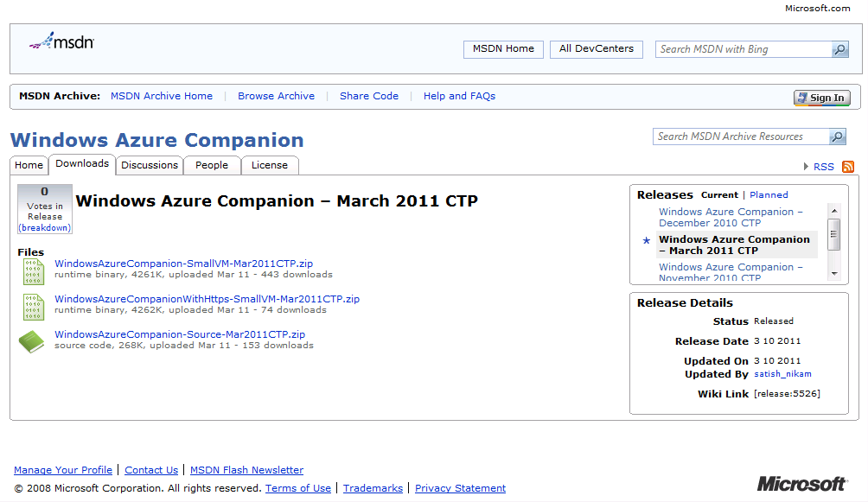Screen dimensions: 868x502
Task: Click the wiki link text [release:5526]
Action: point(787,393)
